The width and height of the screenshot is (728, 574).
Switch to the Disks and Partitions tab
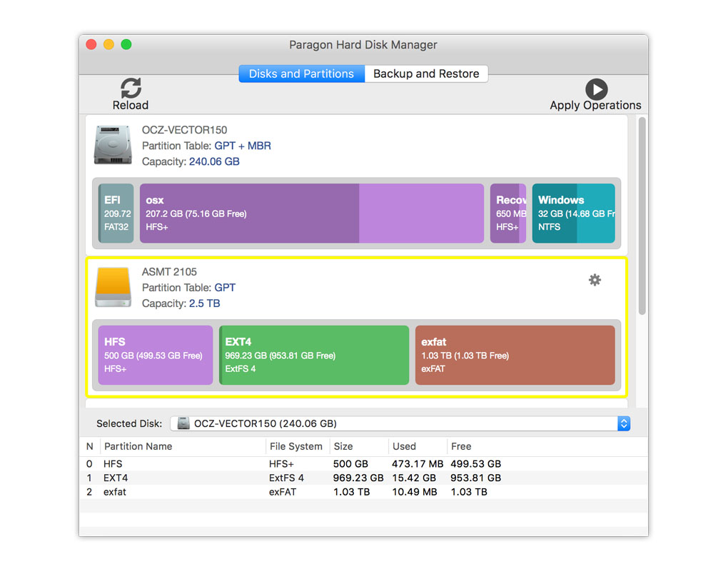(x=301, y=74)
